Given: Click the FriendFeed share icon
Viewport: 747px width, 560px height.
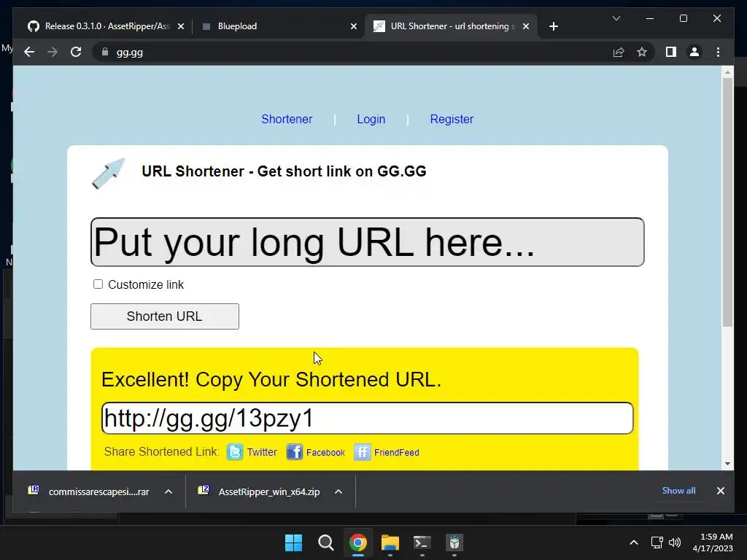Looking at the screenshot, I should [x=362, y=451].
